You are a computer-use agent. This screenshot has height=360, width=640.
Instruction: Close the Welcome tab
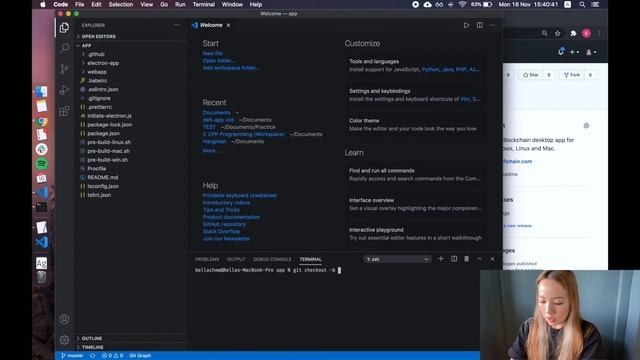point(229,25)
